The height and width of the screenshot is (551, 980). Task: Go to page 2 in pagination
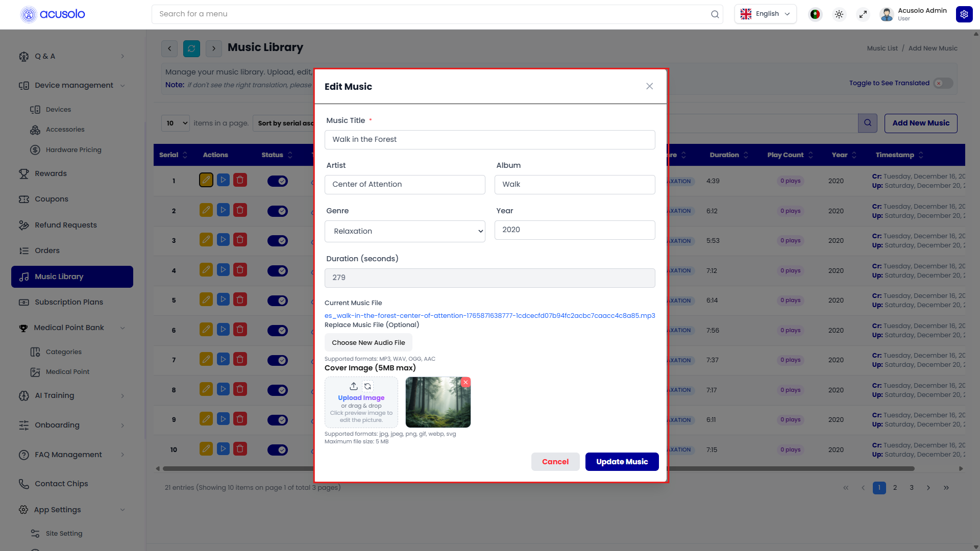pos(895,488)
